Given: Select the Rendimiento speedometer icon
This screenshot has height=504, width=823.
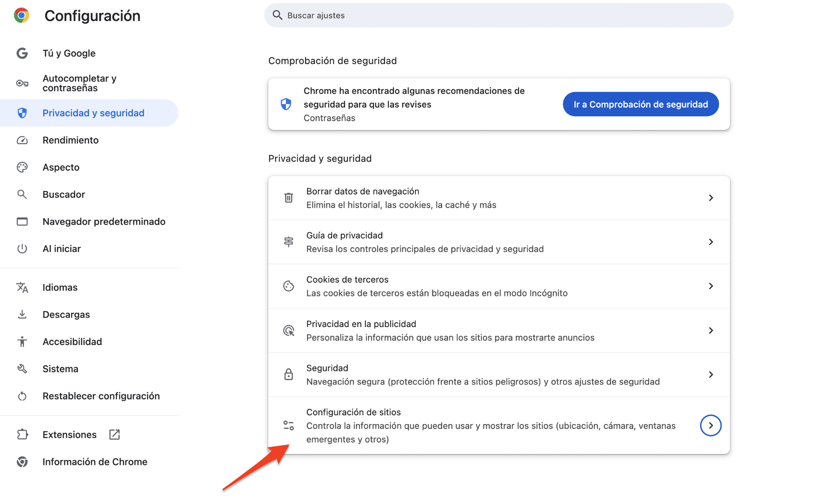Looking at the screenshot, I should pos(22,140).
